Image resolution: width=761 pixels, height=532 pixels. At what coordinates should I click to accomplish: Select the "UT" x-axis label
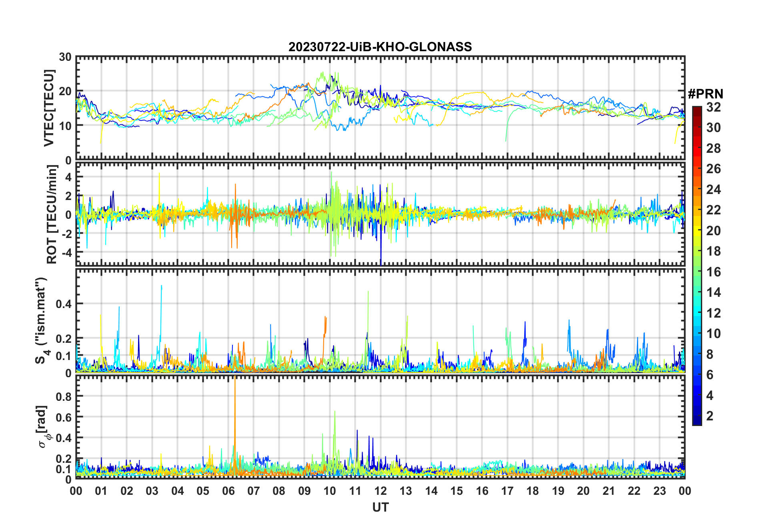[380, 508]
